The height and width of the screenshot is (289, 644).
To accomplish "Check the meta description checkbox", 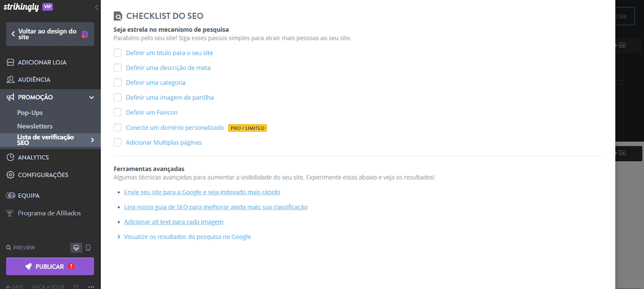I will tap(118, 68).
